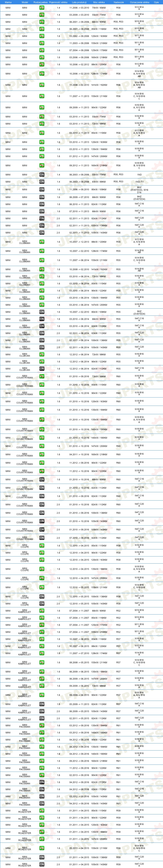The width and height of the screenshot is (163, 868).
Task: Select petrol icon for MINI W10 B16 66kW/90KM R50 row
Action: (x=42, y=22)
